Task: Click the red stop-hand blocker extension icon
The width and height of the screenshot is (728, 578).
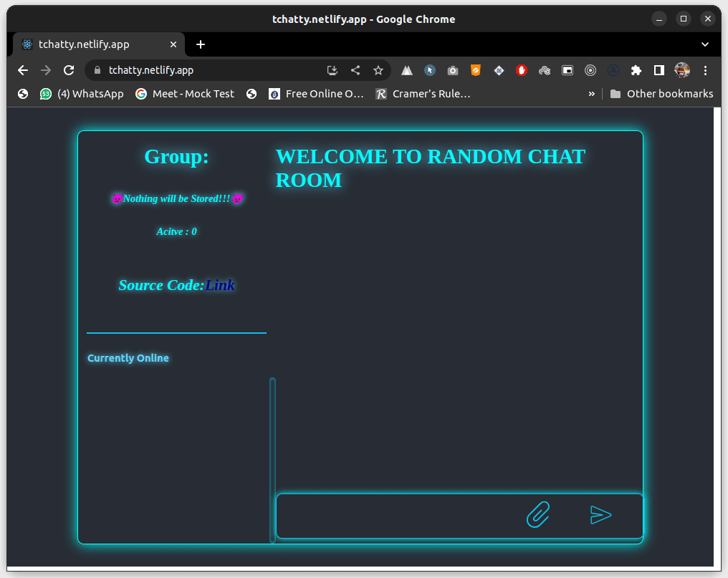Action: pyautogui.click(x=522, y=70)
